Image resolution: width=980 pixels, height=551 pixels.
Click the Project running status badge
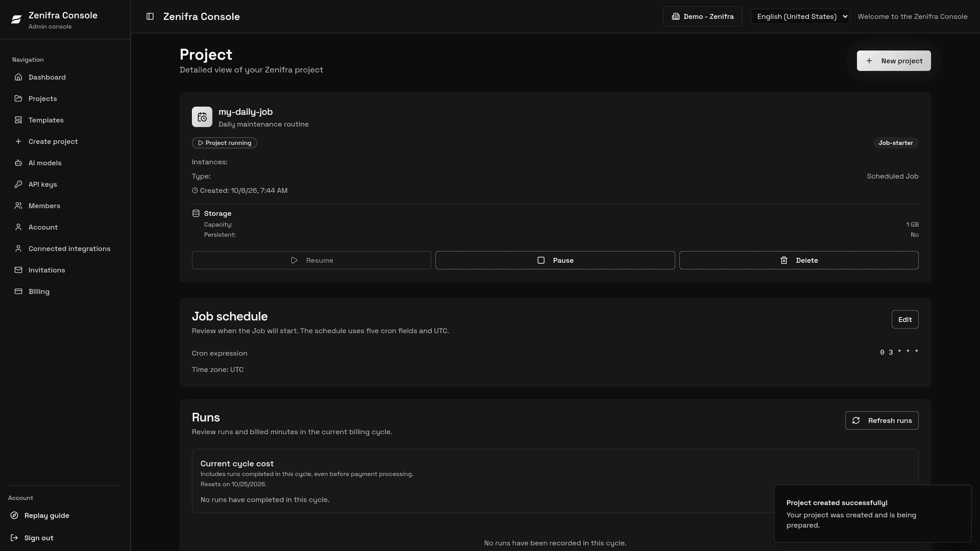[225, 143]
